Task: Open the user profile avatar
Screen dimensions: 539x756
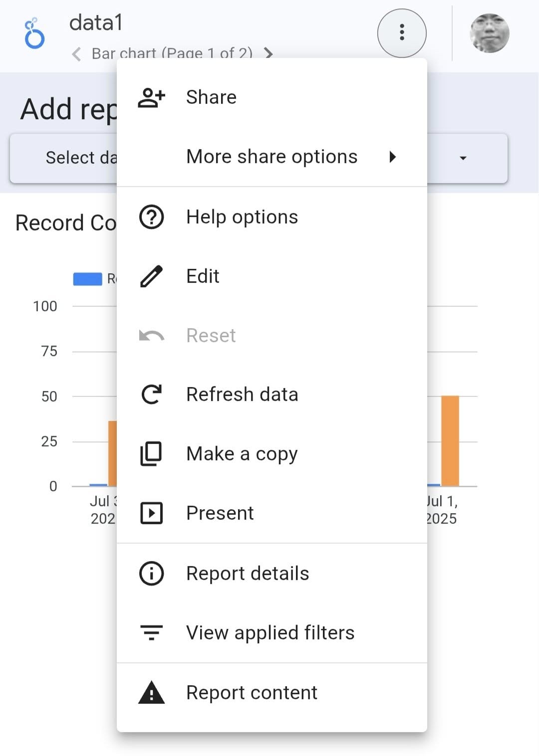Action: [489, 33]
